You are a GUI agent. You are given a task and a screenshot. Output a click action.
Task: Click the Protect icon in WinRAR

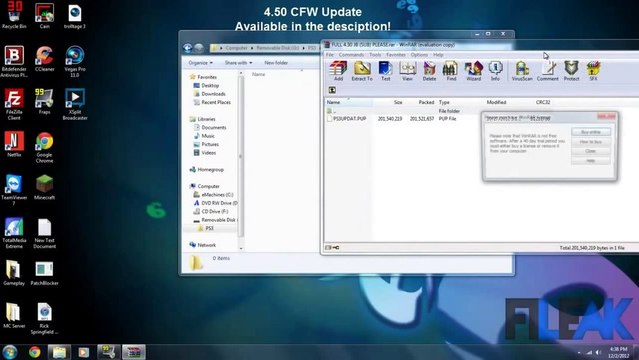(x=571, y=71)
